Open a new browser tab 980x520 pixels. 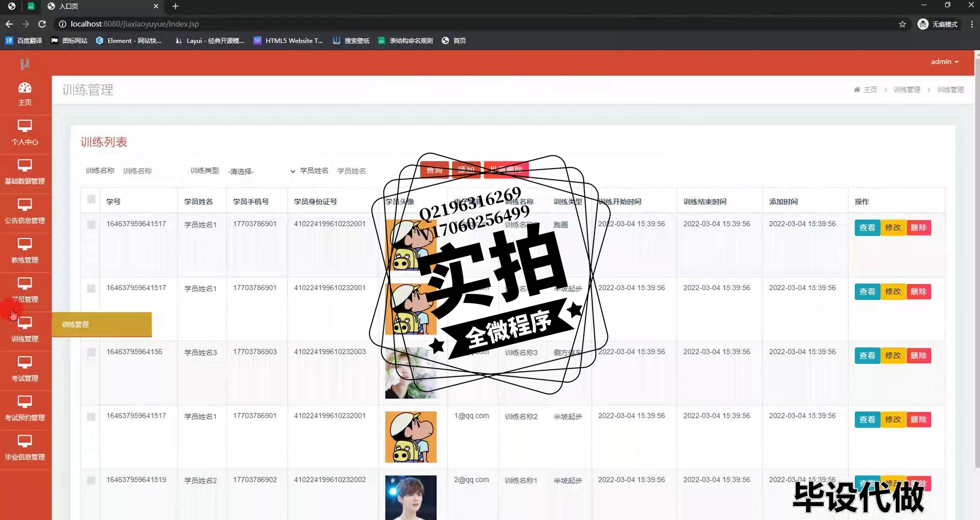tap(176, 6)
